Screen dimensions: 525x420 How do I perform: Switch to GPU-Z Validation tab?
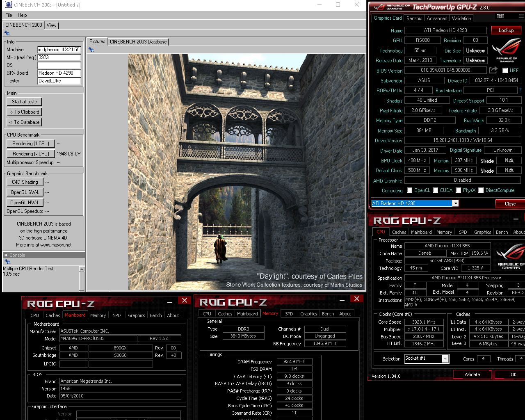pos(461,18)
